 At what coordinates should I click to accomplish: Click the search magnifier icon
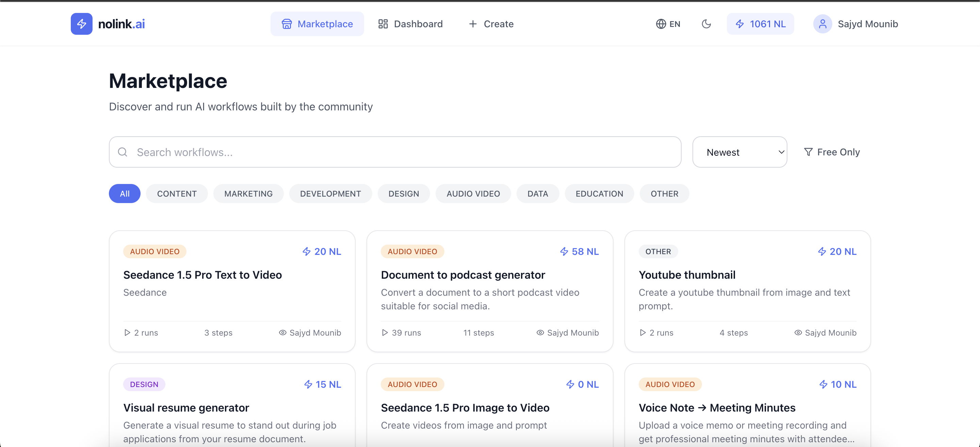coord(122,152)
